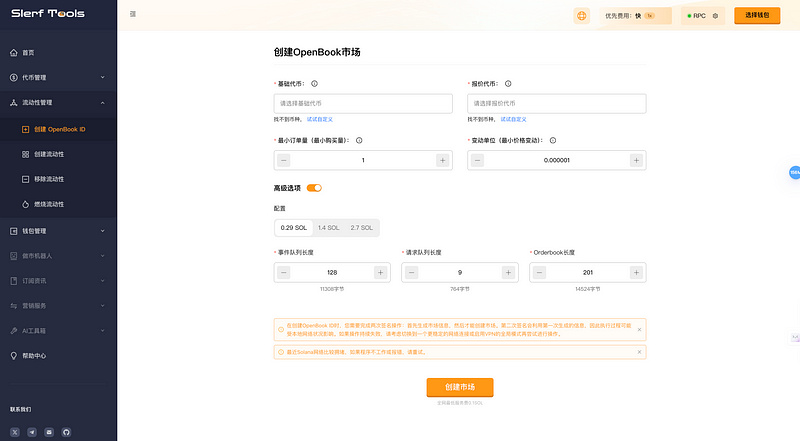This screenshot has width=800, height=441.
Task: Open the 帮助中心 menu item
Action: 58,356
